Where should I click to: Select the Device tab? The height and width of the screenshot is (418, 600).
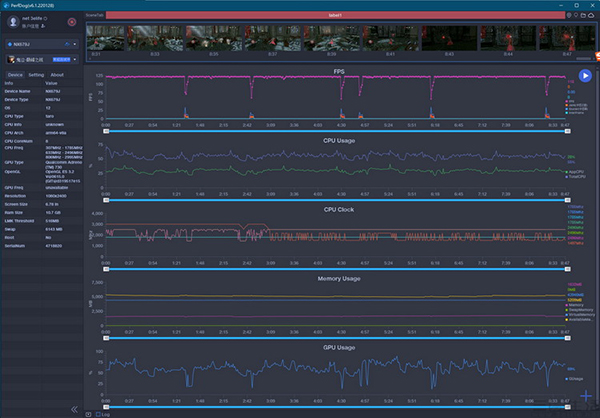coord(14,74)
